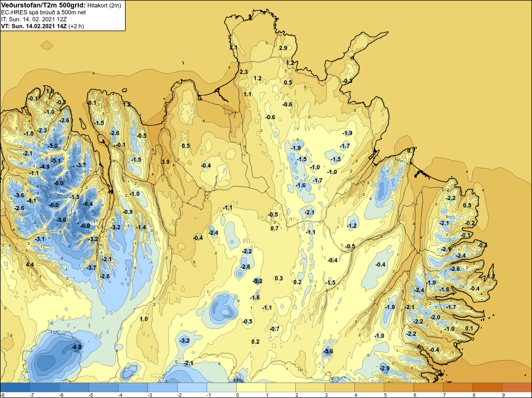The width and height of the screenshot is (532, 398).
Task: Select the 2.3 temperature value on the north coast
Action: 244,72
